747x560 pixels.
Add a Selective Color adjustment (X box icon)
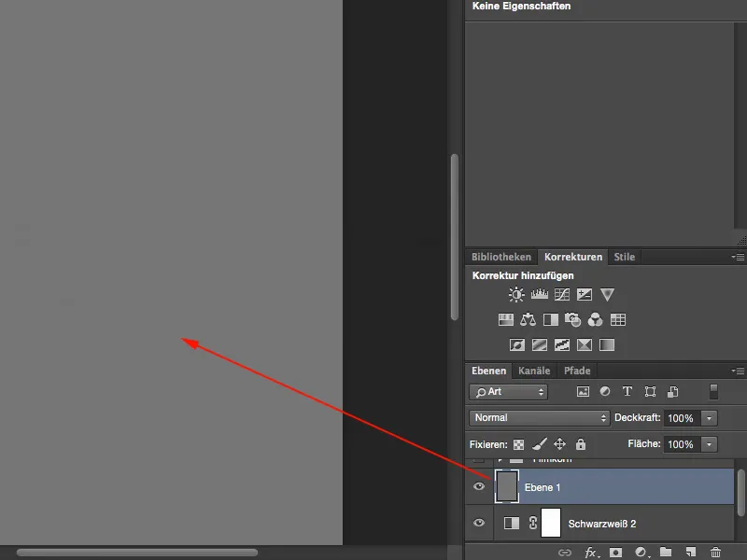pos(585,344)
